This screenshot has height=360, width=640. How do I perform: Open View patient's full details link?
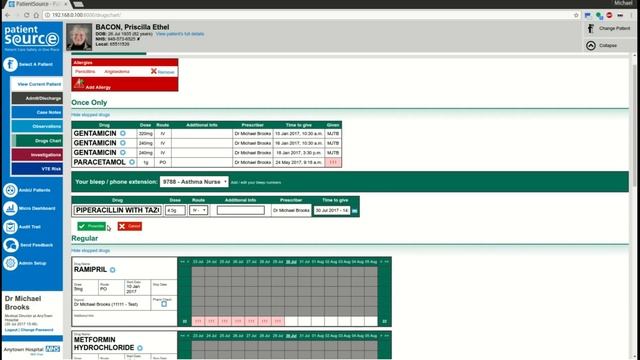pos(180,34)
